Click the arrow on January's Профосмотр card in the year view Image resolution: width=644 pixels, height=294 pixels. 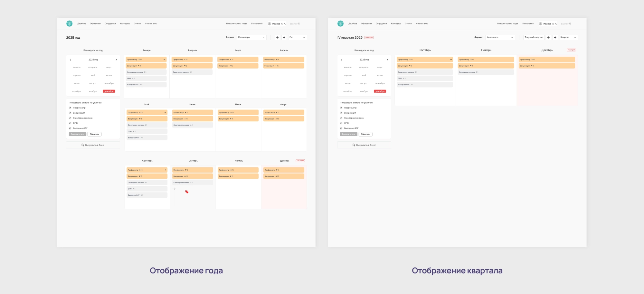(x=164, y=60)
